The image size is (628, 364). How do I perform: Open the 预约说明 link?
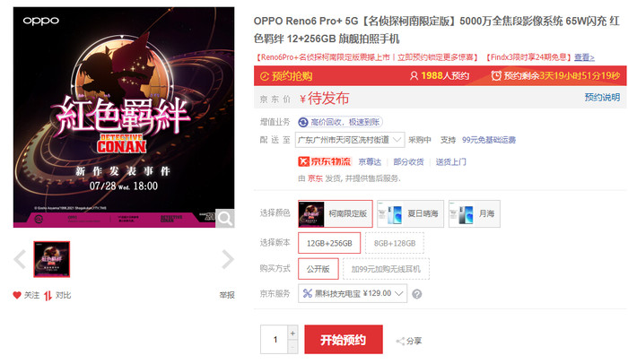(x=602, y=97)
